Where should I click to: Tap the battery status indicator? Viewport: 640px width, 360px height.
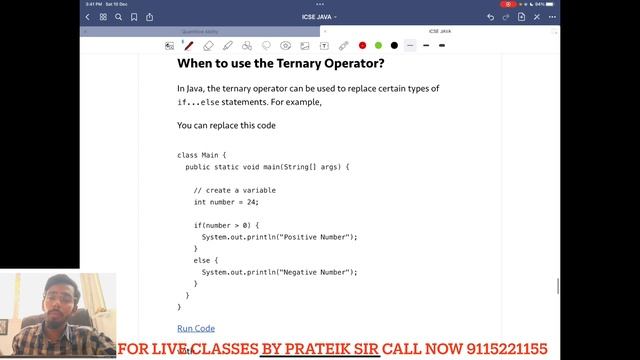(545, 4)
